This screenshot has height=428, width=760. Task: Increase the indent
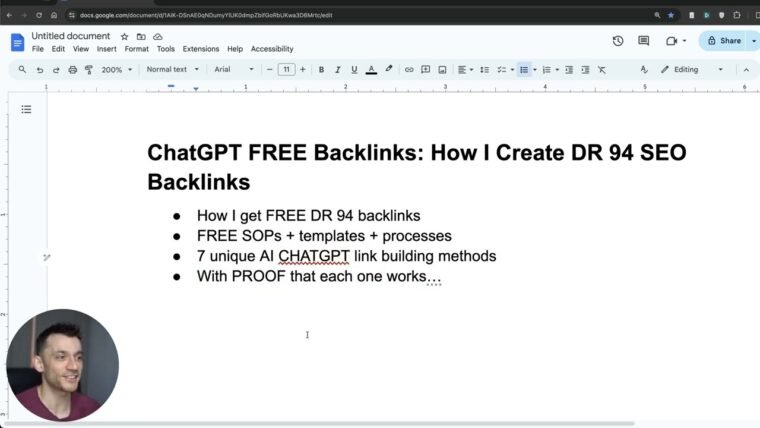point(586,70)
